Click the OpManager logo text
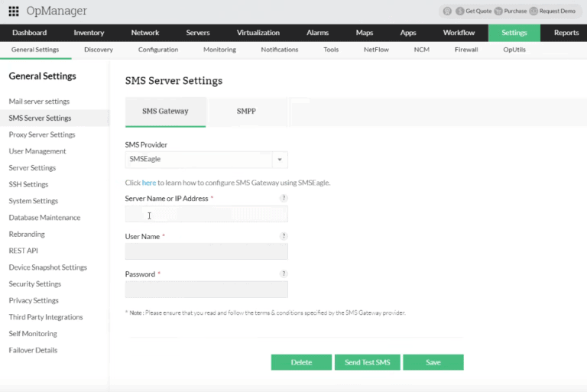Viewport: 587px width, 392px height. [x=57, y=11]
